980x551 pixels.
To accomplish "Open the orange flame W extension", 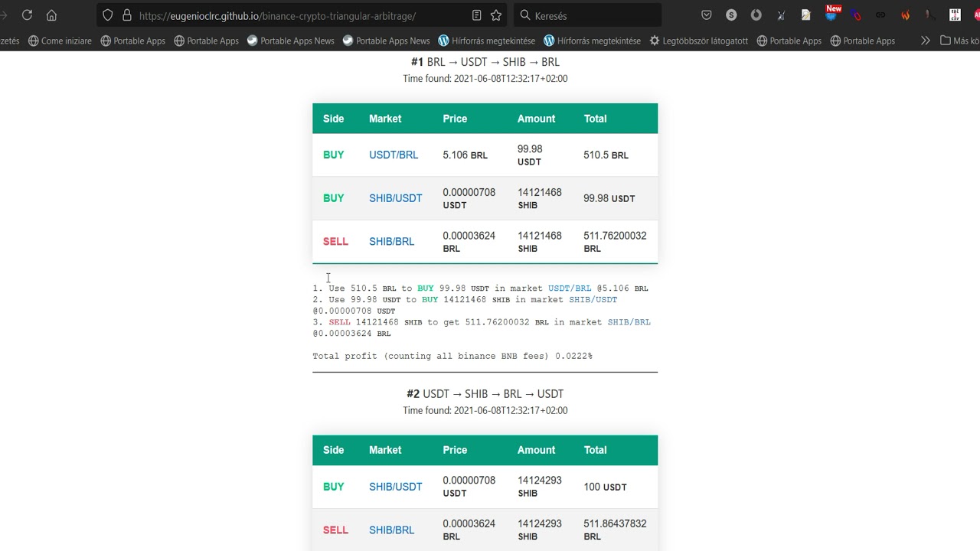I will [905, 15].
